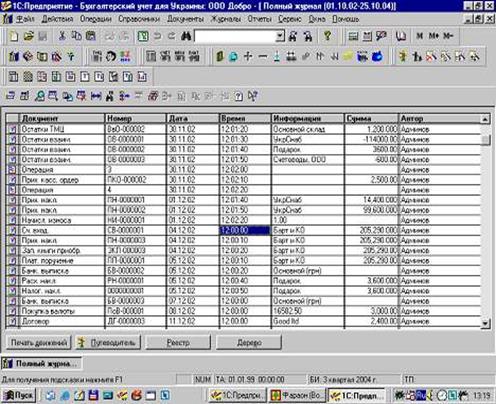Click the Реестр button

178,342
